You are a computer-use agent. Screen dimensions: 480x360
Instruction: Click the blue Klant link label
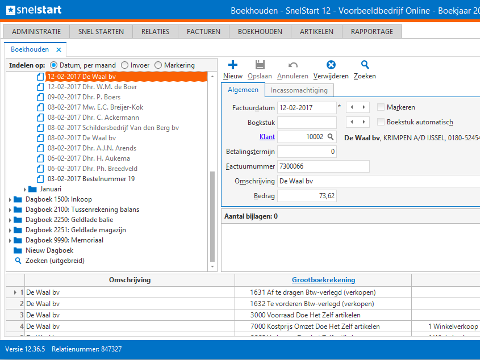(x=267, y=137)
